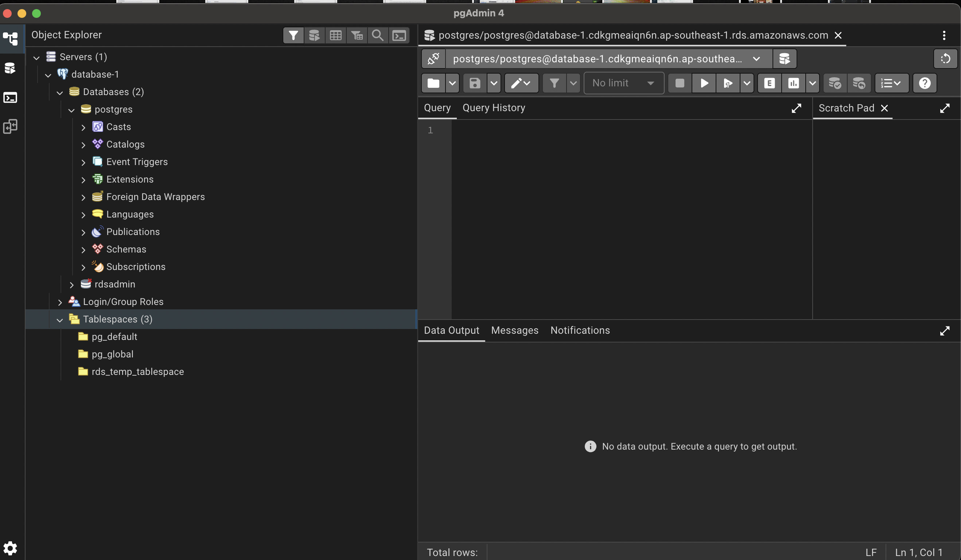The height and width of the screenshot is (560, 961).
Task: Open the settings gear in the left sidebar
Action: tap(10, 548)
